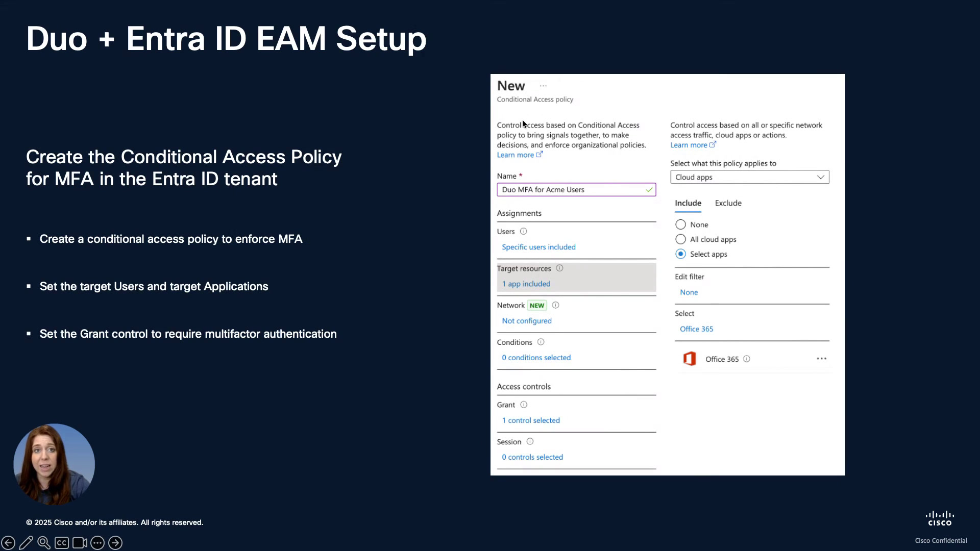980x551 pixels.
Task: Select the None radio button
Action: (680, 224)
